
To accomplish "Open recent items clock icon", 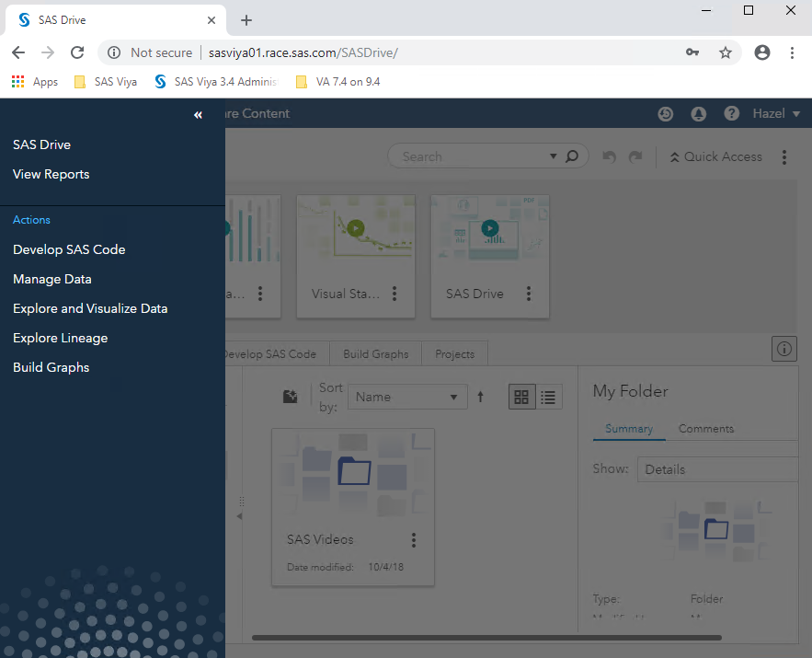I will point(666,113).
